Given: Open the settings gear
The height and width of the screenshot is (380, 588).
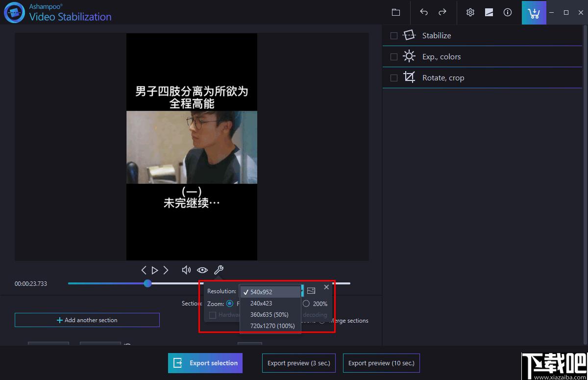Looking at the screenshot, I should (470, 12).
